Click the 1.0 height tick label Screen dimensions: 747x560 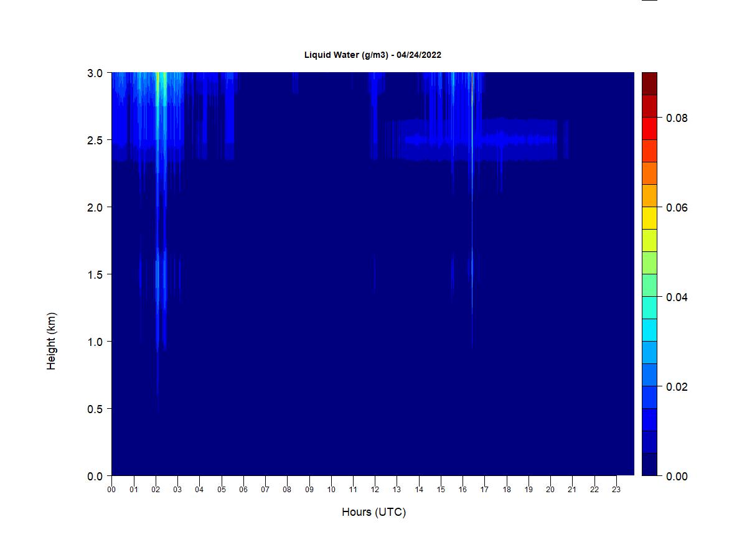[x=95, y=342]
